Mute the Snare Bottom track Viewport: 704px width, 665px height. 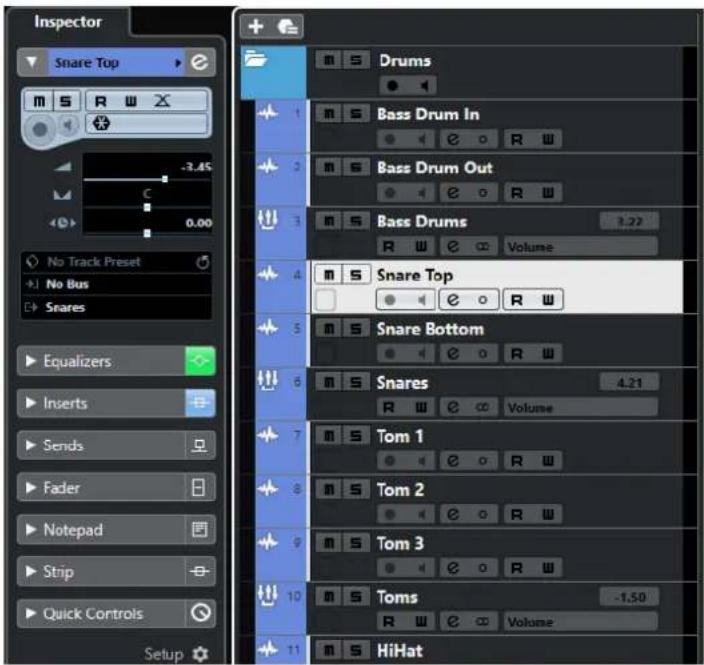329,329
